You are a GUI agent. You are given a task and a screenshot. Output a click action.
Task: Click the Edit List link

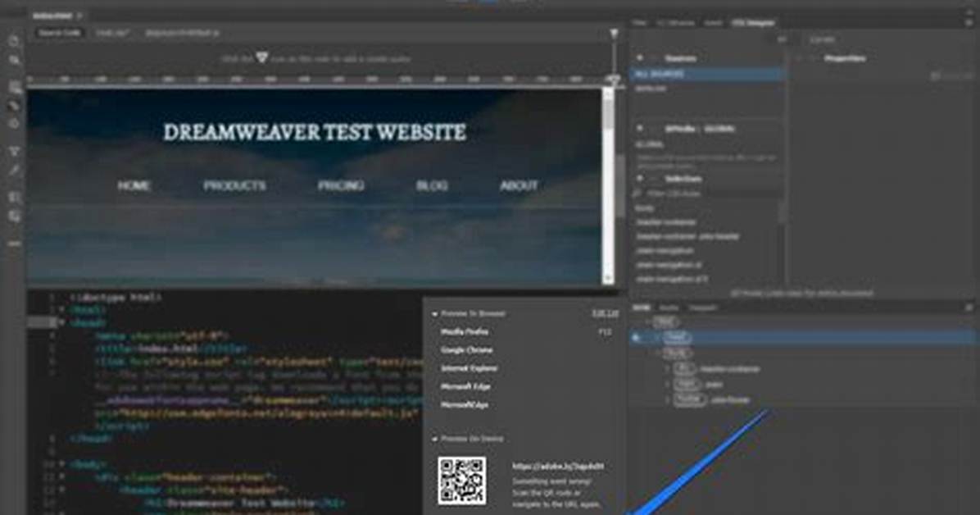[x=605, y=313]
